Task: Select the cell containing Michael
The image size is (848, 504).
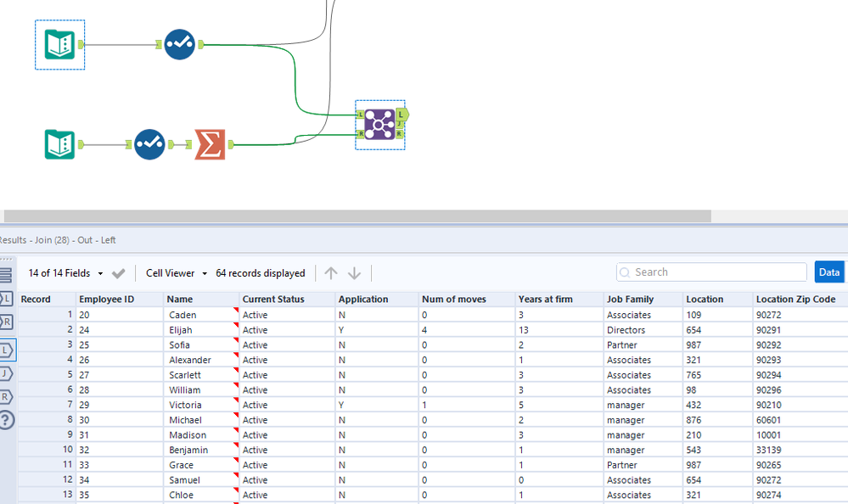Action: 201,420
